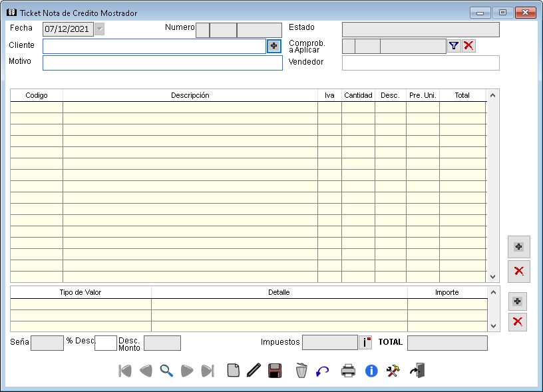Screen dimensions: 543x392
Task: Open information with the blue info icon
Action: [371, 371]
